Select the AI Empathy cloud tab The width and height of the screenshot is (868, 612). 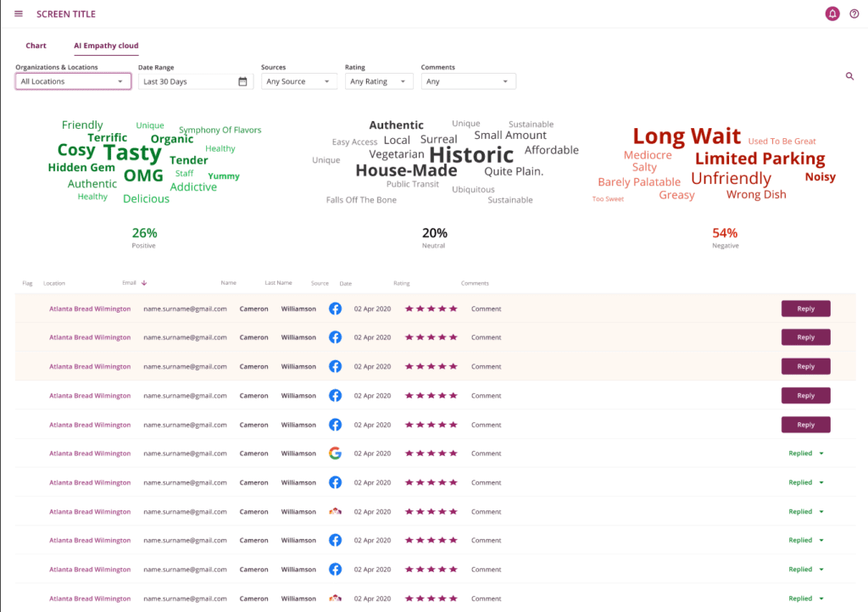click(105, 45)
